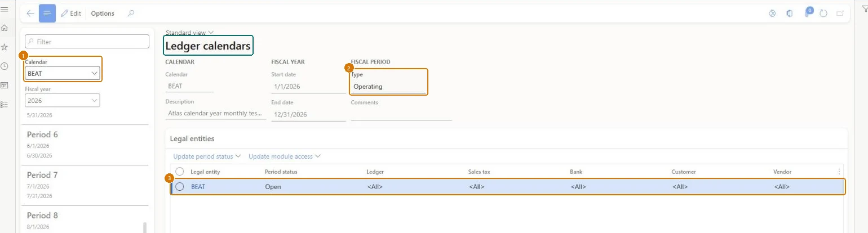The height and width of the screenshot is (233, 868).
Task: Click the back arrow button
Action: coord(30,14)
